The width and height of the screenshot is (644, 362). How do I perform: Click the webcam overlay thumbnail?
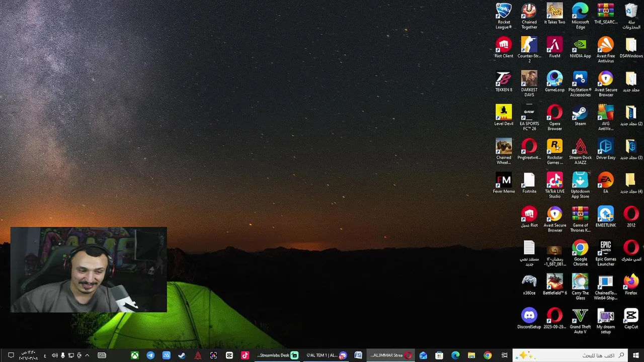pos(89,270)
